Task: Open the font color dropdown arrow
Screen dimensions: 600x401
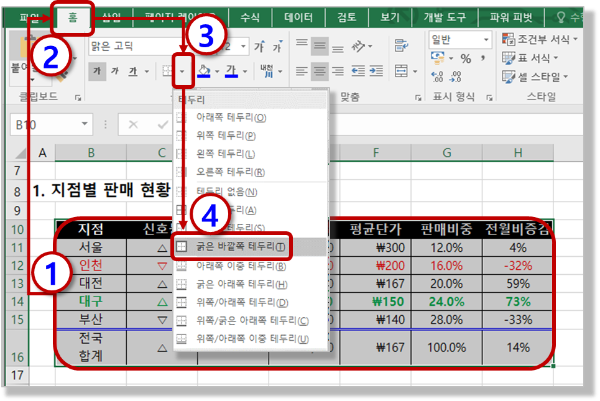Action: (245, 71)
